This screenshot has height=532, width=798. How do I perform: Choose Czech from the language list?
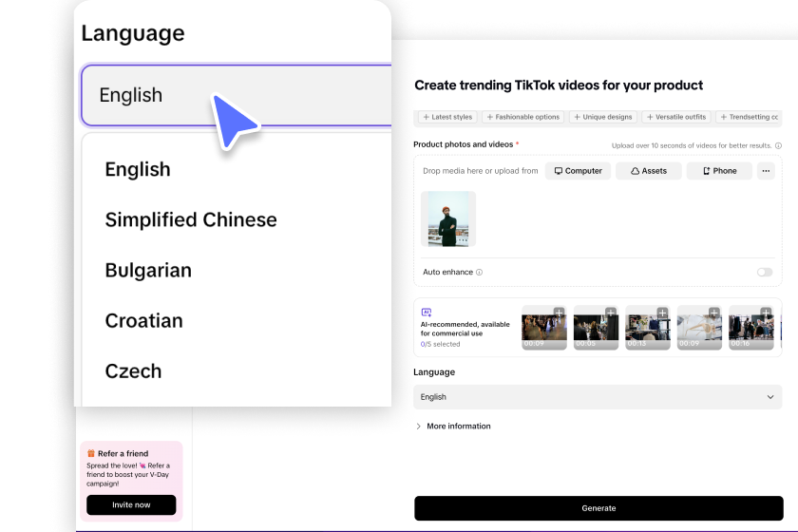133,371
